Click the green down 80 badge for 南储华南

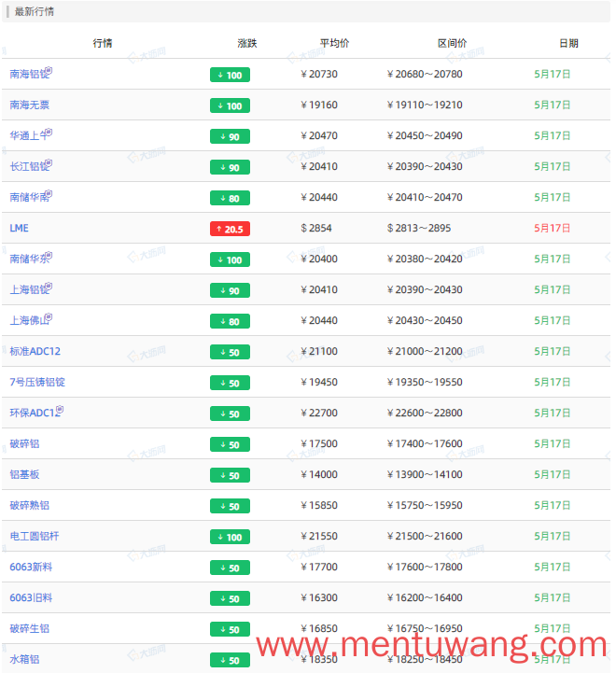(x=231, y=198)
